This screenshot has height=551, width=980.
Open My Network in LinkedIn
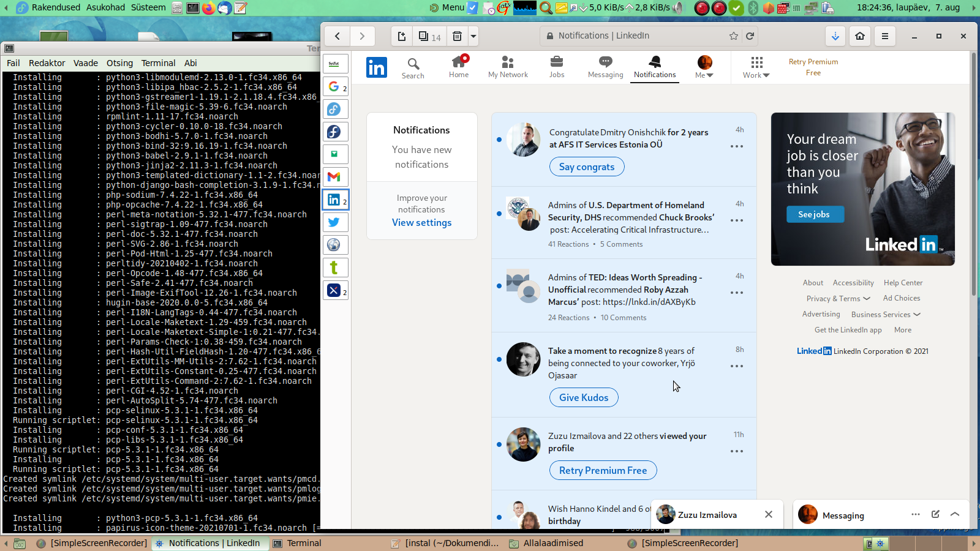coord(508,67)
